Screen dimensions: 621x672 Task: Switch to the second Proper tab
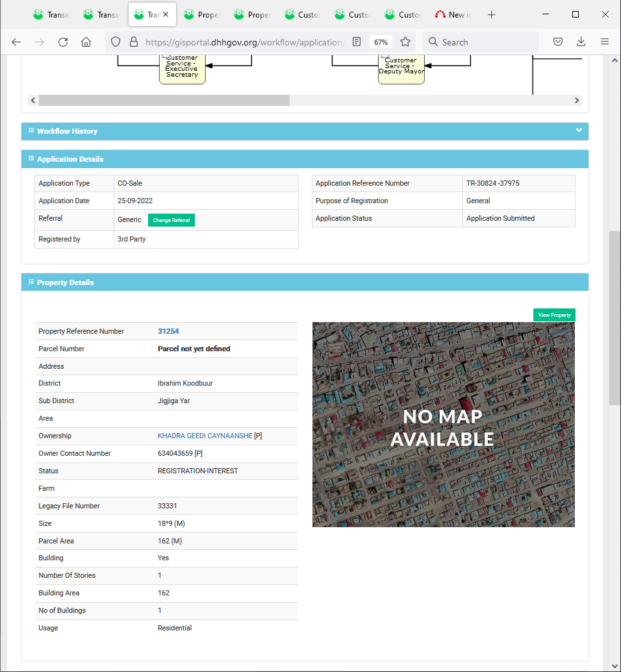pyautogui.click(x=252, y=14)
